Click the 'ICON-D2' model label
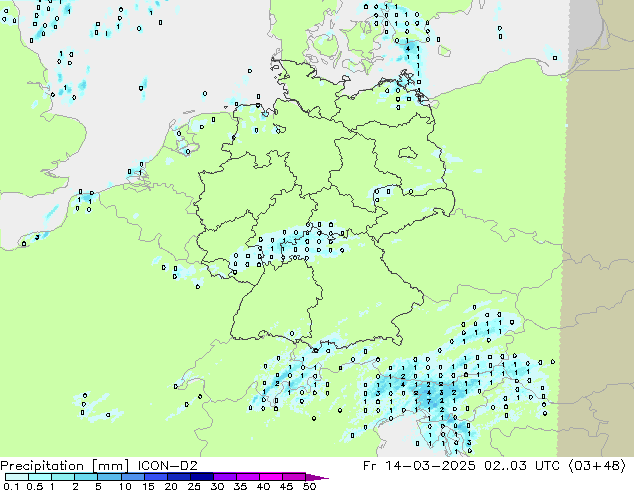The height and width of the screenshot is (490, 634). pos(167,466)
